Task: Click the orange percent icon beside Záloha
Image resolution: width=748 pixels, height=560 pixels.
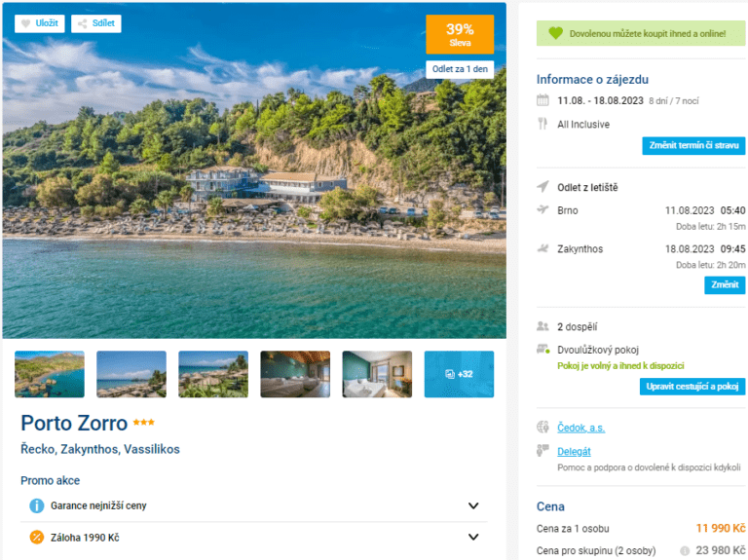Action: tap(37, 537)
